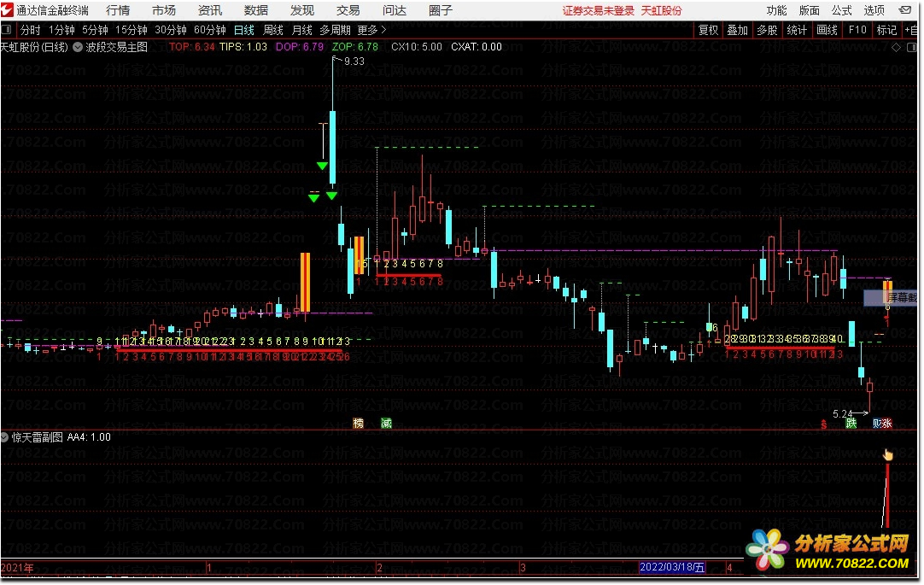Click the 叠加 overlay button
The height and width of the screenshot is (585, 924).
pyautogui.click(x=737, y=29)
